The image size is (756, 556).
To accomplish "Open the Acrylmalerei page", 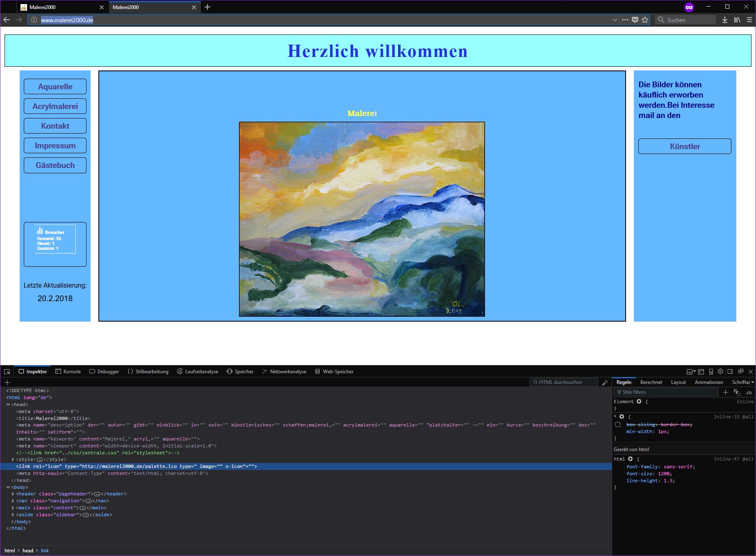I will coord(55,106).
